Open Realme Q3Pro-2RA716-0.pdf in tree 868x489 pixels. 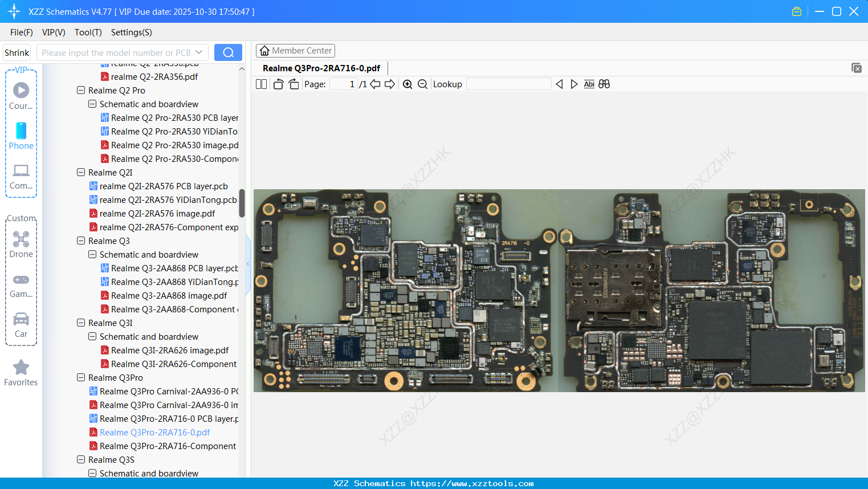pos(149,433)
